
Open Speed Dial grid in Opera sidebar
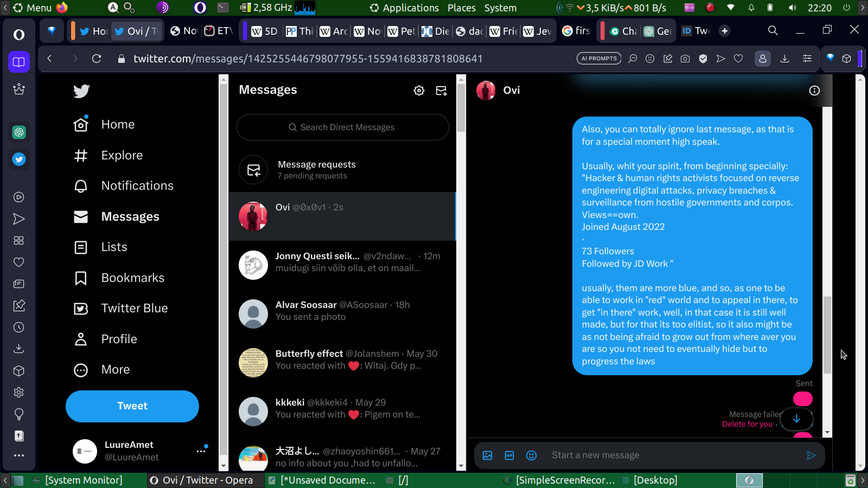pyautogui.click(x=19, y=241)
